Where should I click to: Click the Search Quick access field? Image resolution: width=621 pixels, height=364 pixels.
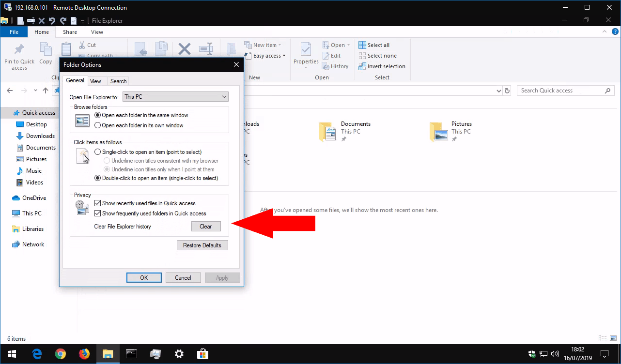(x=566, y=91)
